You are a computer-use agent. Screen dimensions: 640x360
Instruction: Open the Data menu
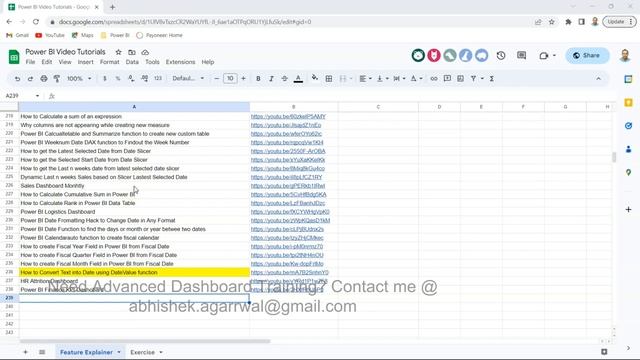pos(132,62)
